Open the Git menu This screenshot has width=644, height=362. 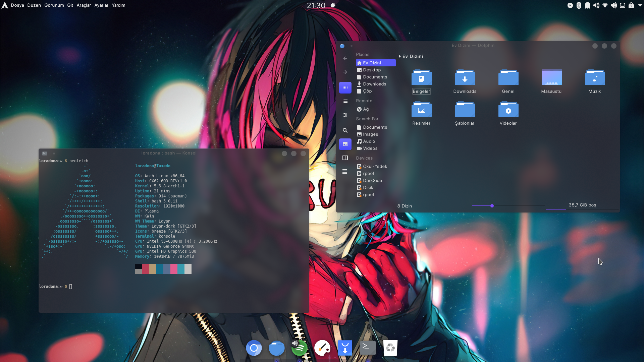[70, 5]
